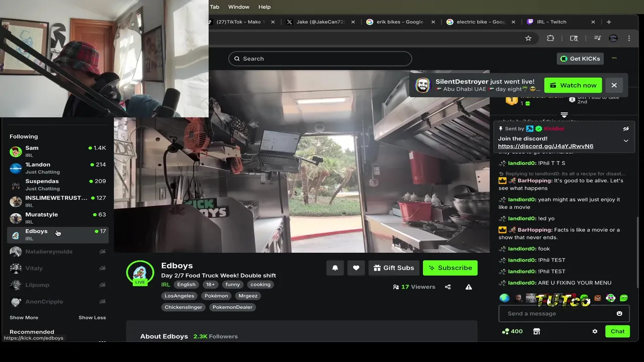Open the Chrome profile avatar
Image resolution: width=644 pixels, height=362 pixels.
613,38
